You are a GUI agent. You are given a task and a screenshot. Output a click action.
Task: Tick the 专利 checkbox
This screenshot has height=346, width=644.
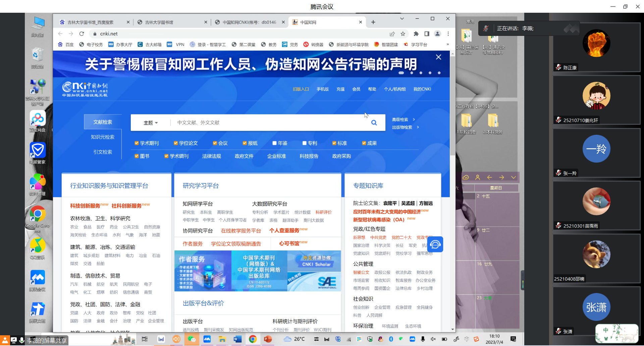(304, 143)
